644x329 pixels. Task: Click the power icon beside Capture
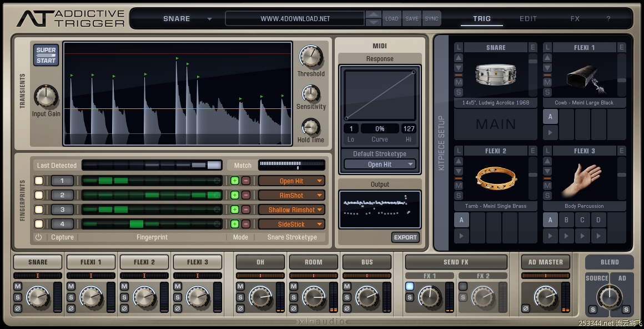point(39,237)
